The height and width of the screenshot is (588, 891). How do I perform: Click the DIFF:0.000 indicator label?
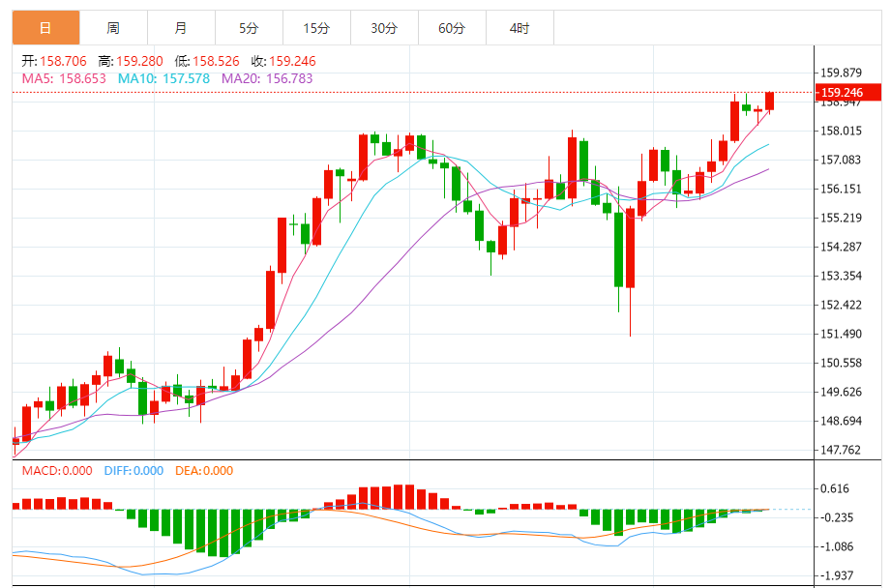click(134, 470)
